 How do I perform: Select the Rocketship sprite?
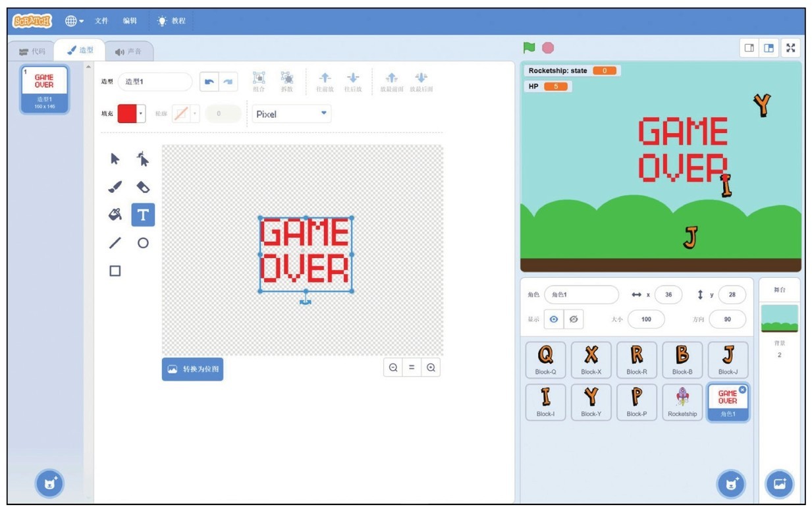[682, 402]
